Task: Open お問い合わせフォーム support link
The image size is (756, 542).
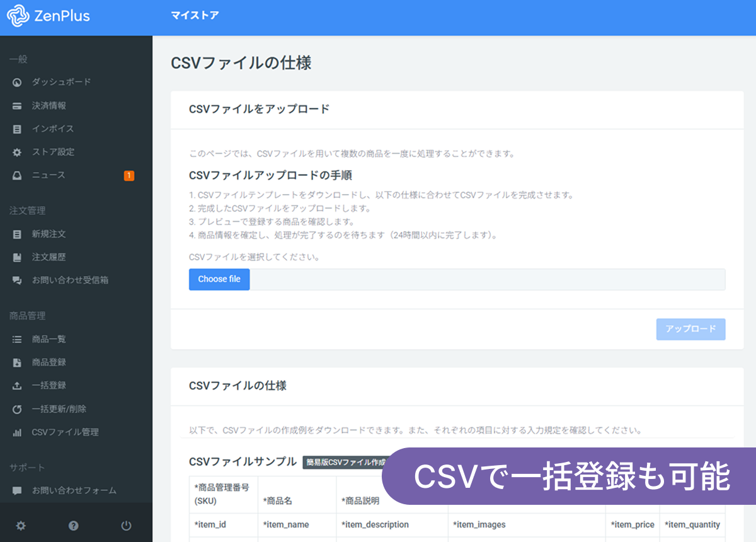Action: tap(74, 490)
